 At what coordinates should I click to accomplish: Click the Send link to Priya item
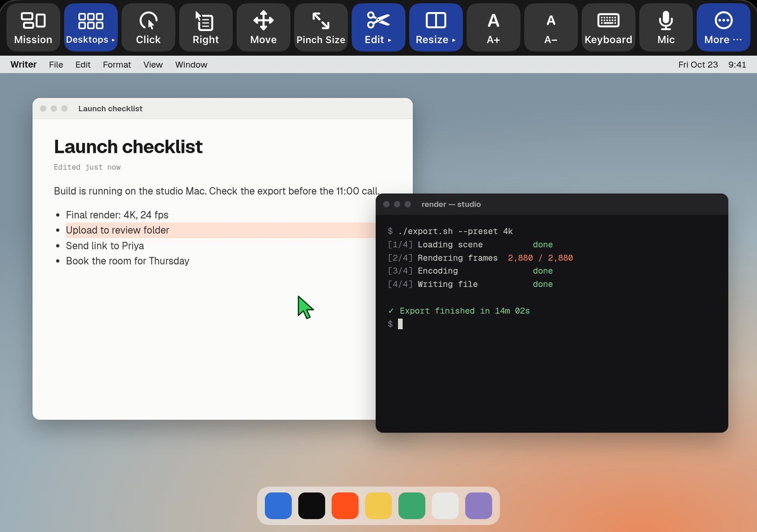[105, 246]
